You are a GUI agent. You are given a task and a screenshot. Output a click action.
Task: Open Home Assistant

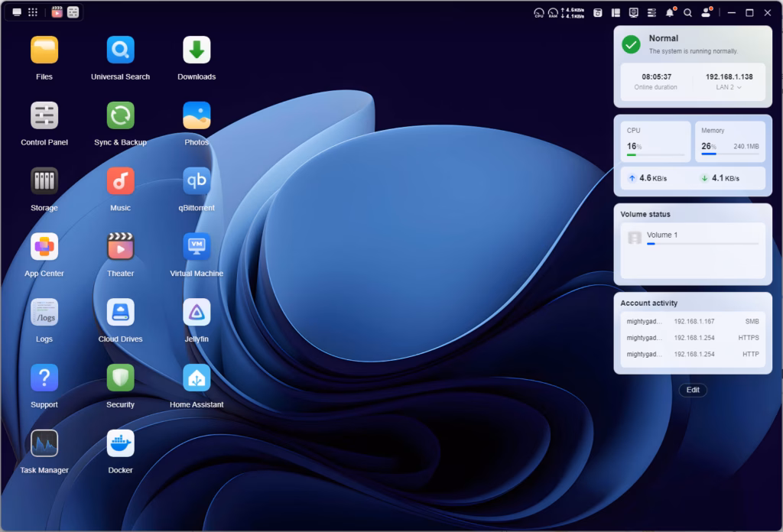tap(197, 378)
